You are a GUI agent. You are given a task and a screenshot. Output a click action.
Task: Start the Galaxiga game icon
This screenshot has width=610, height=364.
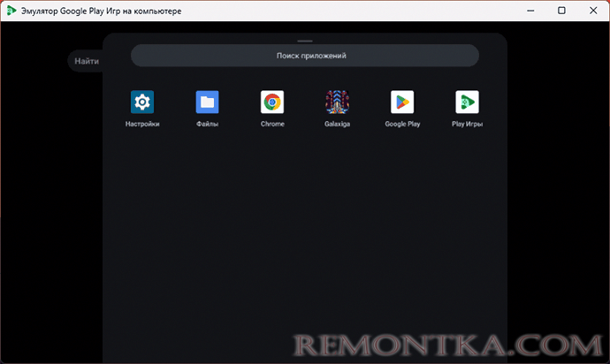pos(337,102)
